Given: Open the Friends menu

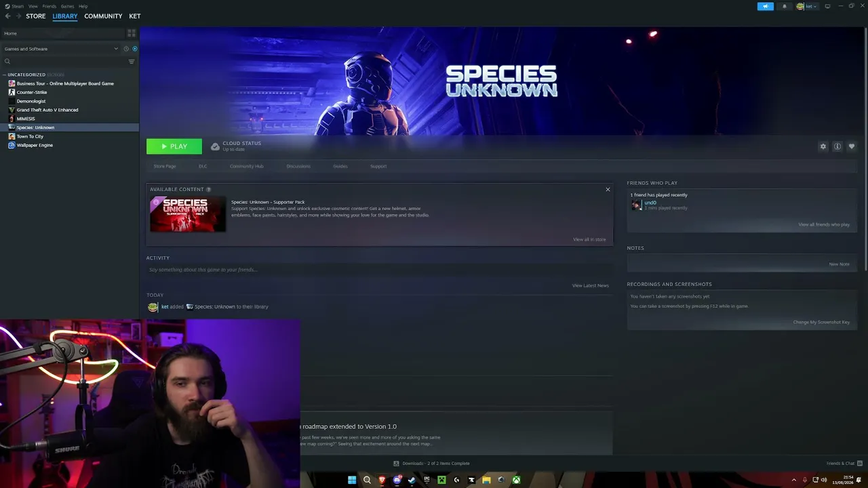Looking at the screenshot, I should point(50,6).
